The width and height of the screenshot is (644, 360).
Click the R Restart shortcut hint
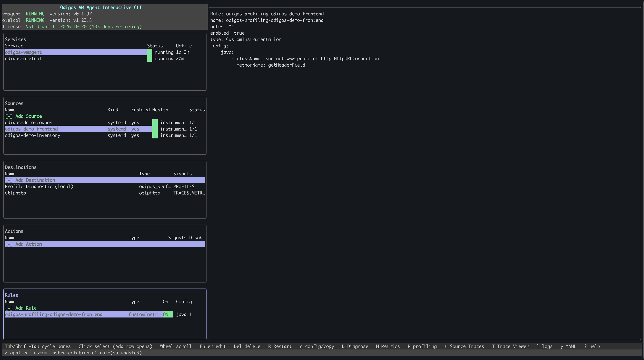(280, 346)
